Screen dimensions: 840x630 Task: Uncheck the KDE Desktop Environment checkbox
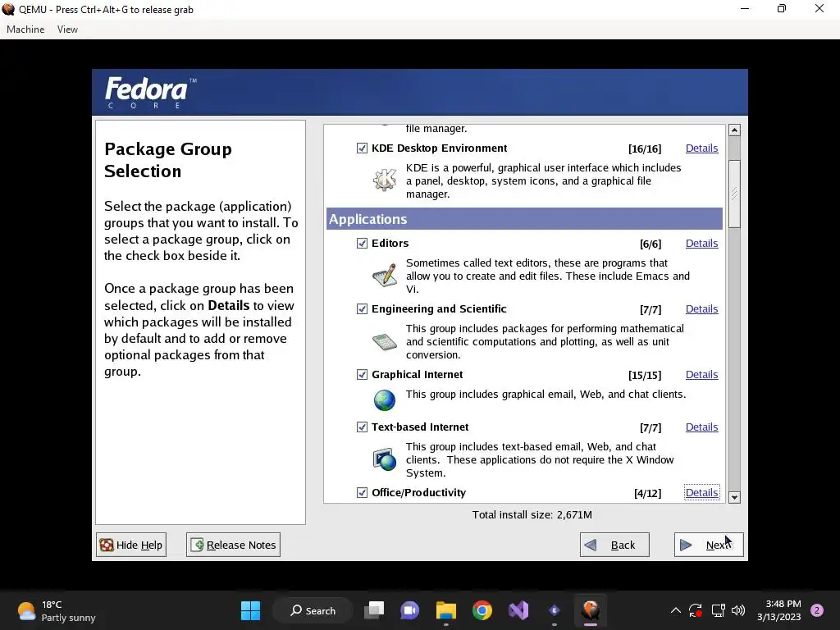(x=362, y=148)
